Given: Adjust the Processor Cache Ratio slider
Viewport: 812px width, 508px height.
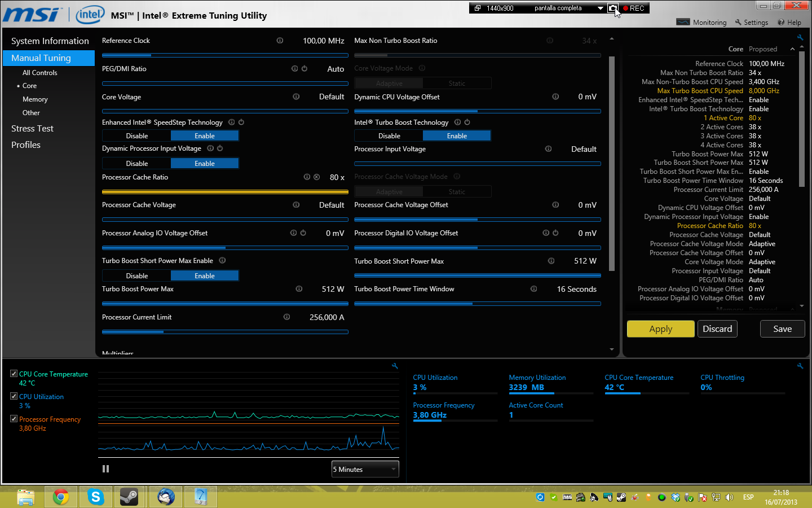Looking at the screenshot, I should point(225,191).
